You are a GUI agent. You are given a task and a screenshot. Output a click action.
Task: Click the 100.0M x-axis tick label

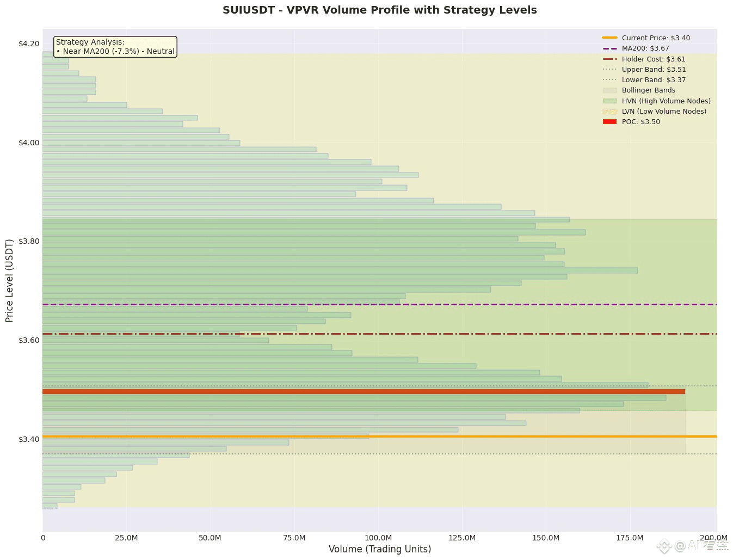378,538
